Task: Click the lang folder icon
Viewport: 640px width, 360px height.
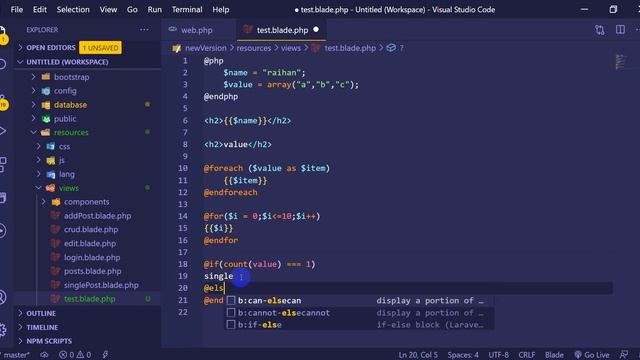Action: (x=51, y=174)
